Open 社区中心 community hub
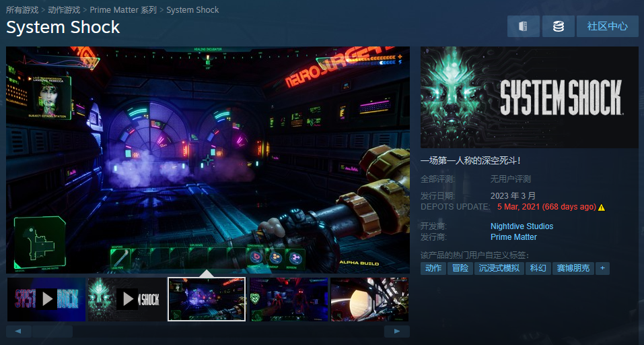This screenshot has width=644, height=345. [608, 26]
